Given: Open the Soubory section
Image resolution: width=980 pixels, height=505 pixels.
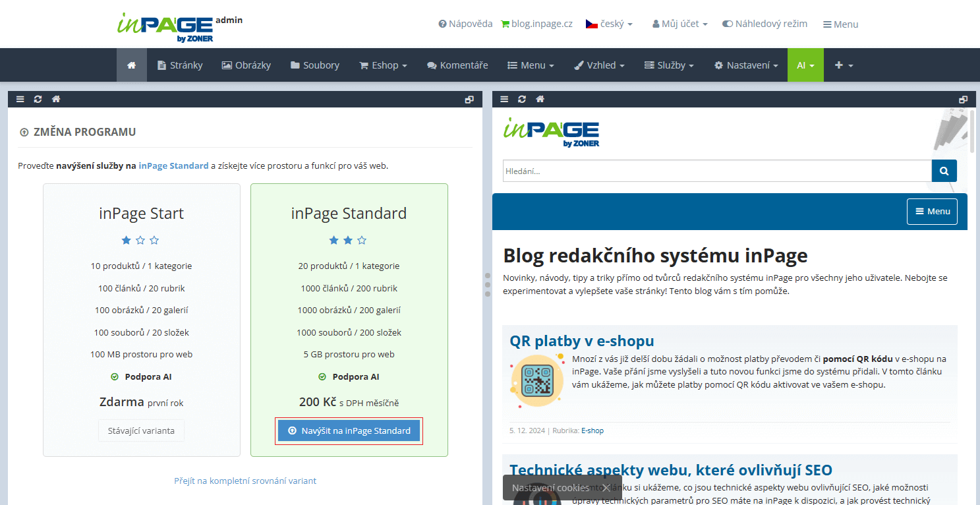Looking at the screenshot, I should 315,65.
